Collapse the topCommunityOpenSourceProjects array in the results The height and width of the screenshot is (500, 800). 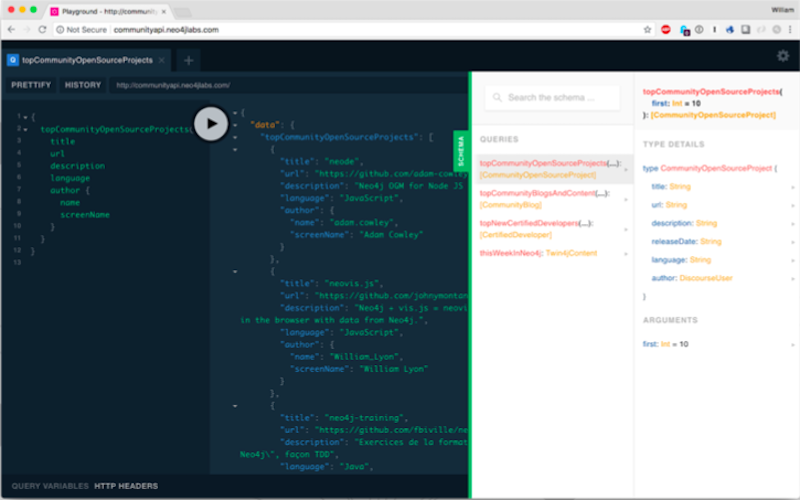pos(235,137)
